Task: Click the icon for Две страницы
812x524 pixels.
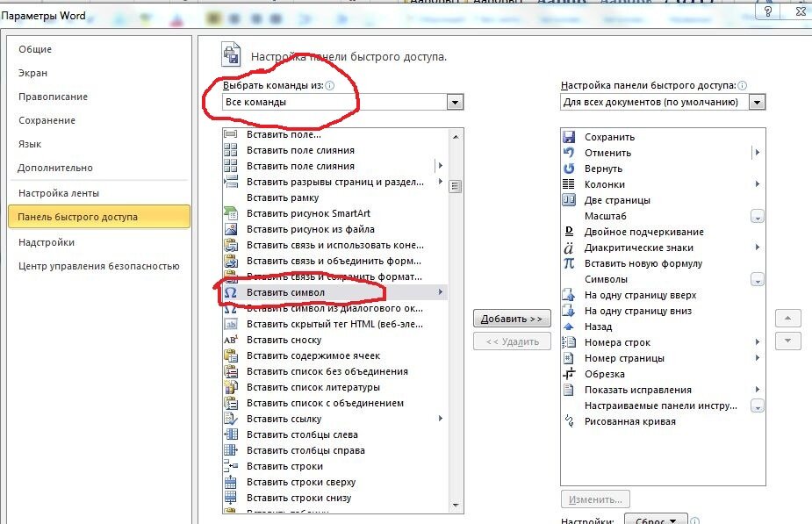Action: click(569, 200)
